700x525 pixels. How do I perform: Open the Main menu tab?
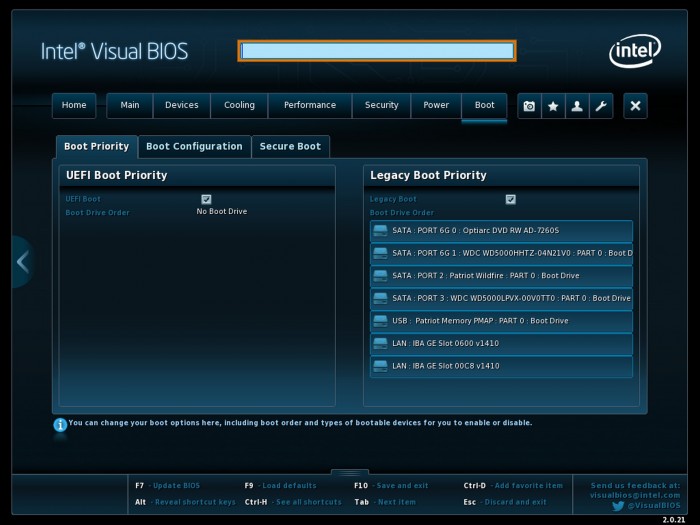coord(130,105)
